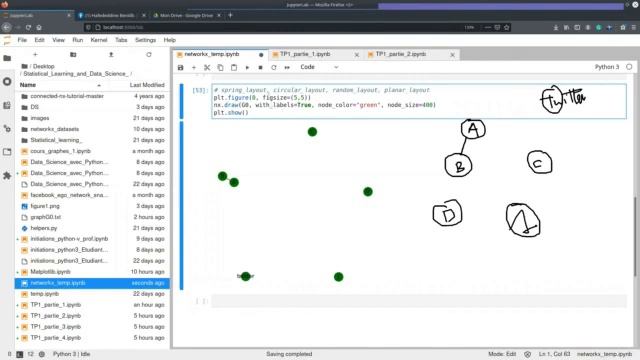Refresh the file list

pos(149,54)
